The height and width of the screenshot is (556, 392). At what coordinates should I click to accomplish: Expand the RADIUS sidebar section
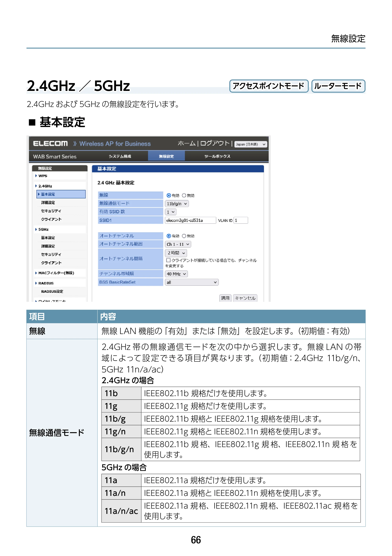click(44, 283)
